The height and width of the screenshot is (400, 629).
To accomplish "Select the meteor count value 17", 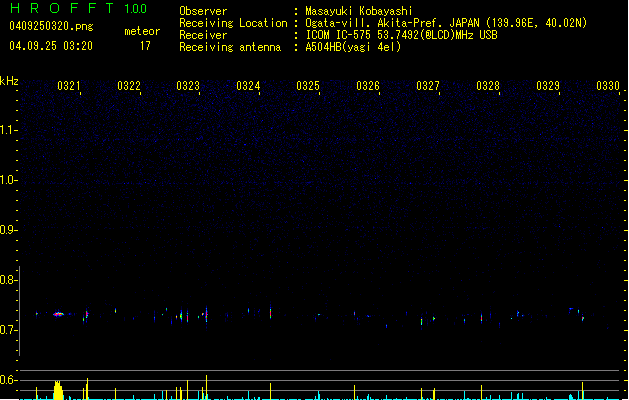I will point(145,46).
